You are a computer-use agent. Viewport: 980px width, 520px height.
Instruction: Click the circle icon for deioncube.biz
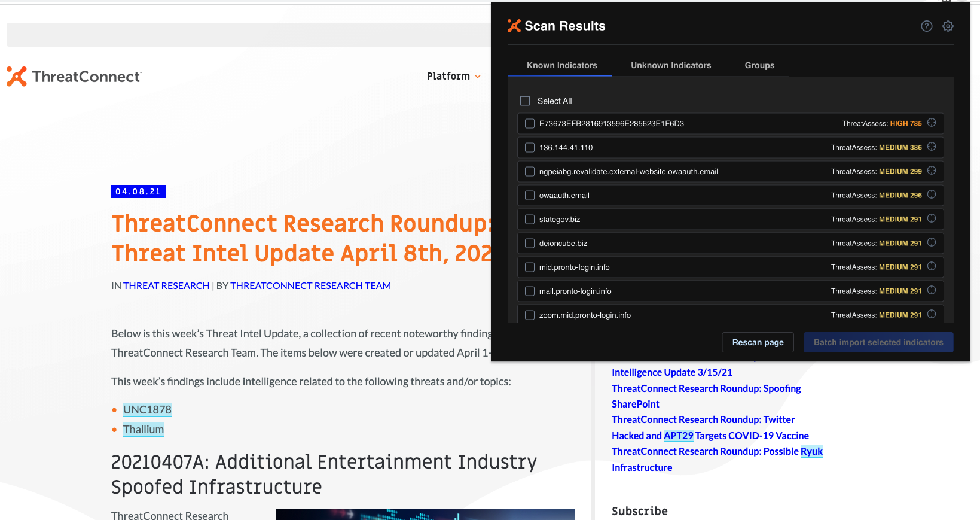point(932,242)
